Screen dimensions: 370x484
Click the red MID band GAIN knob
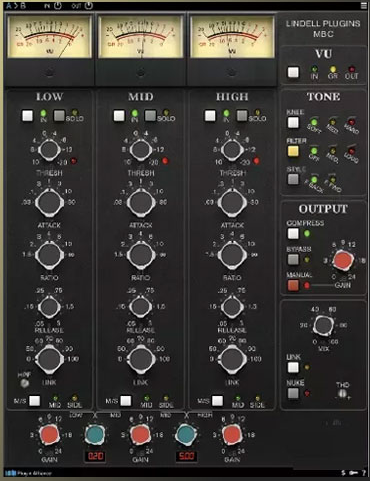click(141, 435)
